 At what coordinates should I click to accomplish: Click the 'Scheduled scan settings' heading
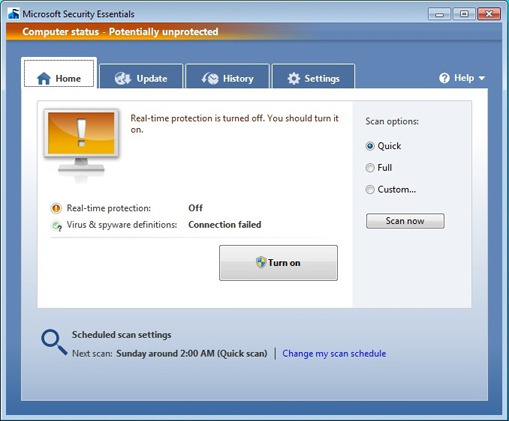122,335
